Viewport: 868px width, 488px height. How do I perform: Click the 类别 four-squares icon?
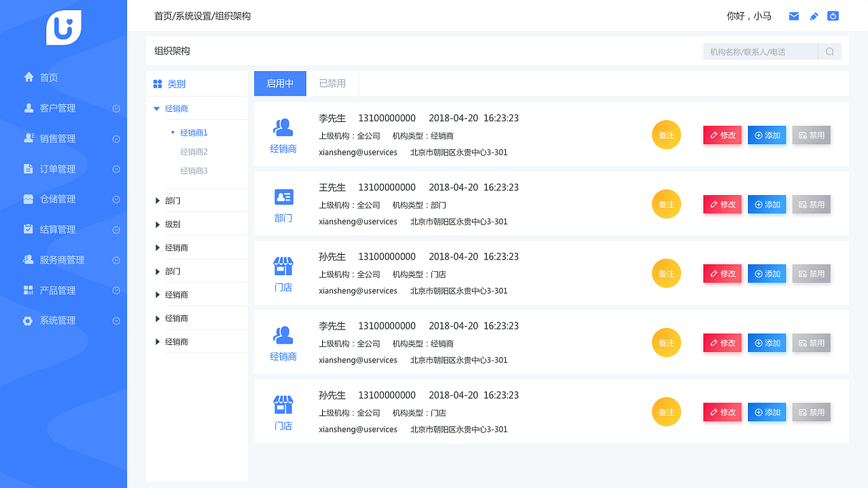(157, 84)
